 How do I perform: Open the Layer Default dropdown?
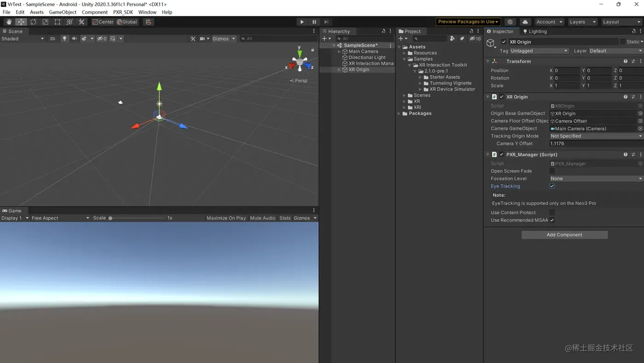click(x=615, y=51)
